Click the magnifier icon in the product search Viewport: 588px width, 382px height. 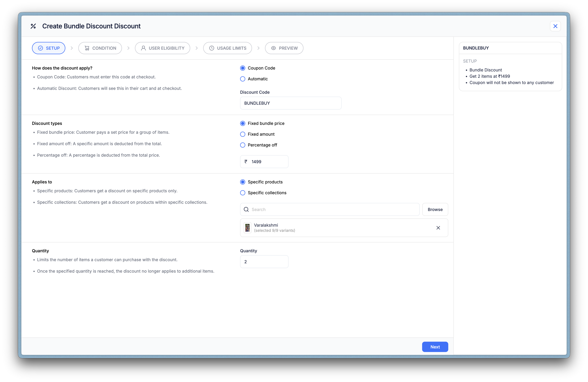coord(246,209)
